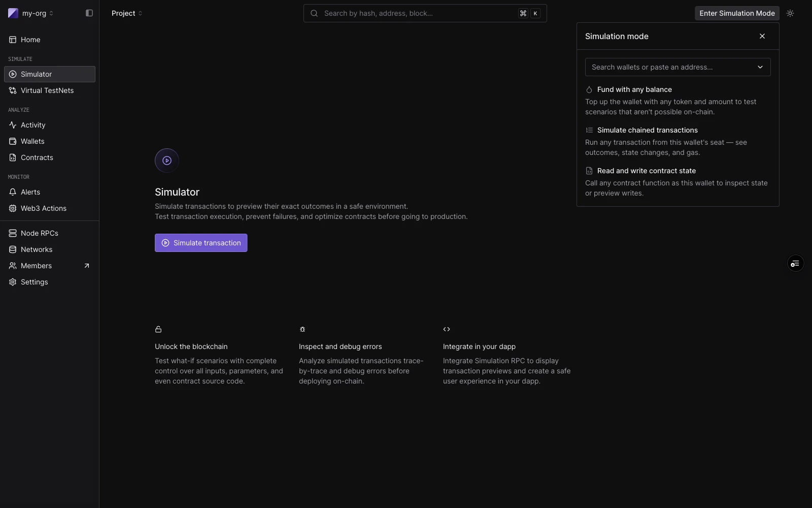Click Enter Simulation Mode button

pos(737,13)
